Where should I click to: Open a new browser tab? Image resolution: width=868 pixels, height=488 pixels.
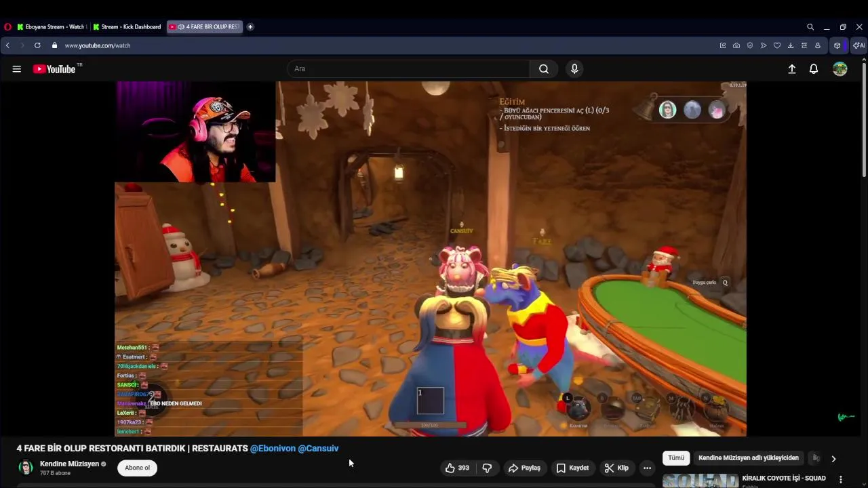pos(250,27)
